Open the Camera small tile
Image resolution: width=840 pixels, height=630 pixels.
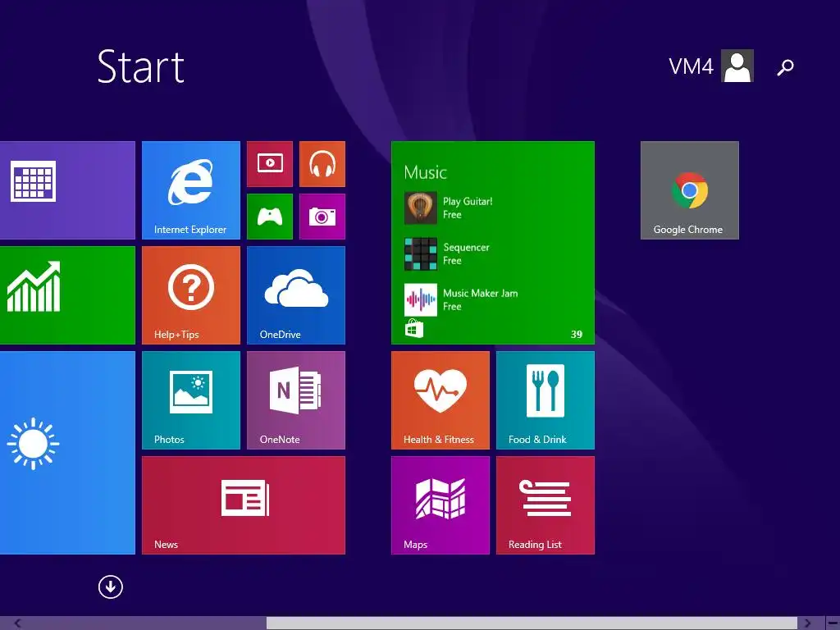coord(322,217)
